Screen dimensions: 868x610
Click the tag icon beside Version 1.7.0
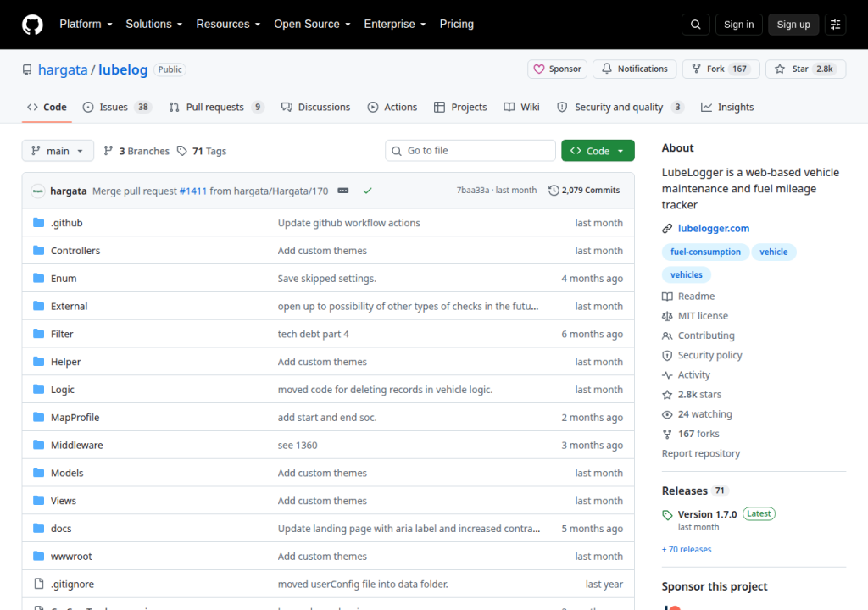click(x=667, y=515)
